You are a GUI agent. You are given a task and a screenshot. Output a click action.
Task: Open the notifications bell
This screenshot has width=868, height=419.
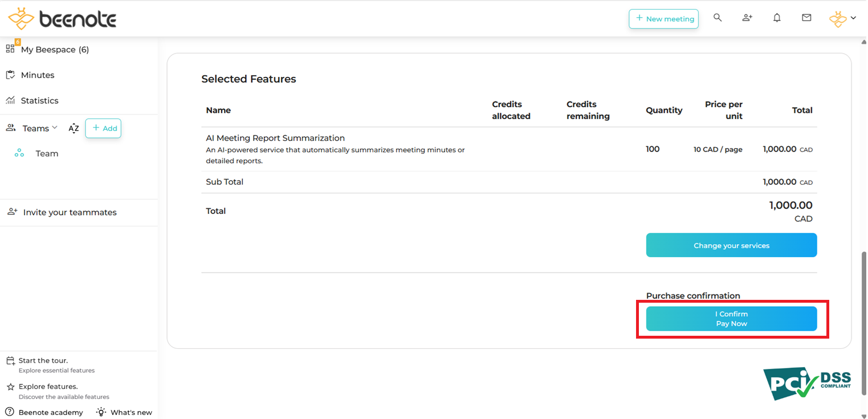click(777, 18)
